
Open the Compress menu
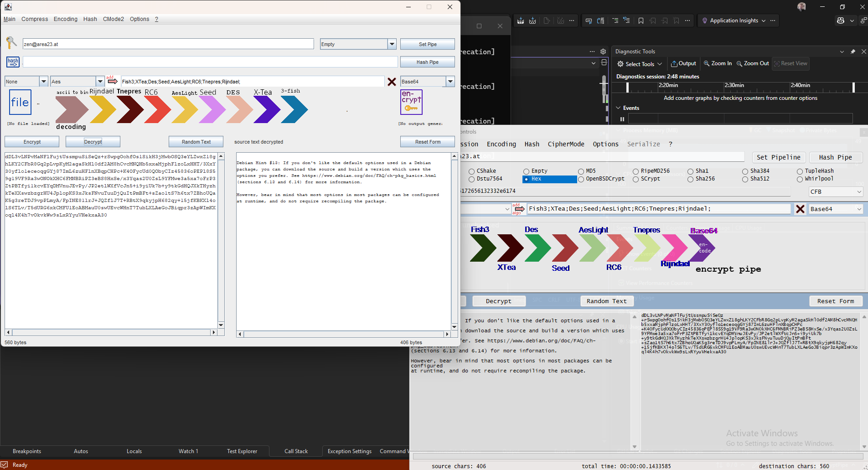coord(35,19)
